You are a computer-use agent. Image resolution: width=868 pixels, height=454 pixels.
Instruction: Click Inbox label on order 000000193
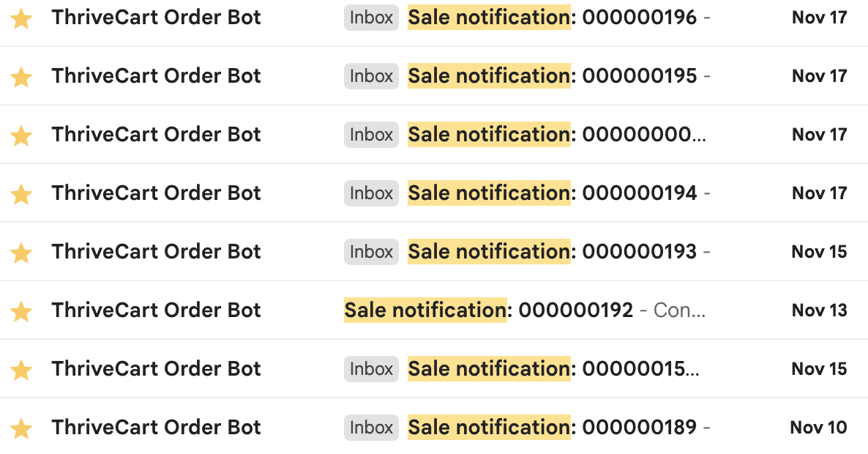tap(371, 252)
